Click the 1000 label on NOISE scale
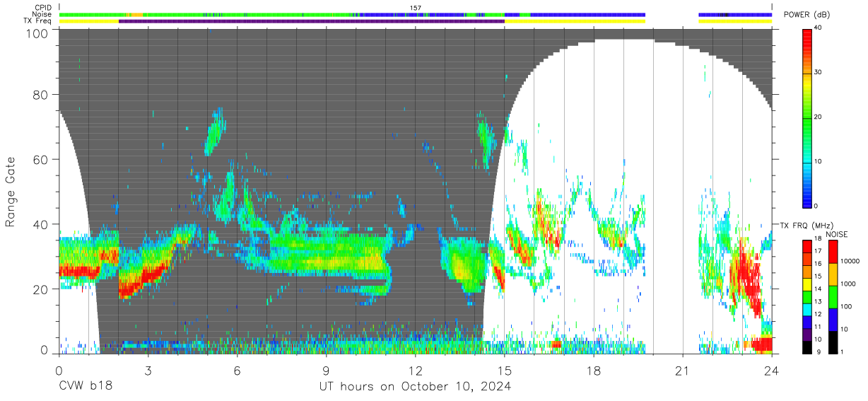The image size is (868, 401). (x=848, y=284)
